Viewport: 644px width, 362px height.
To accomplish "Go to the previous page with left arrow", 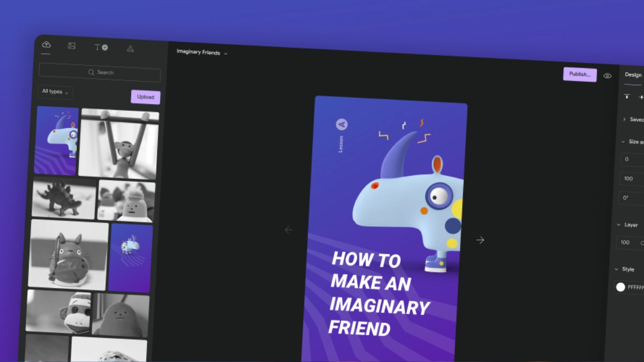I will [289, 230].
